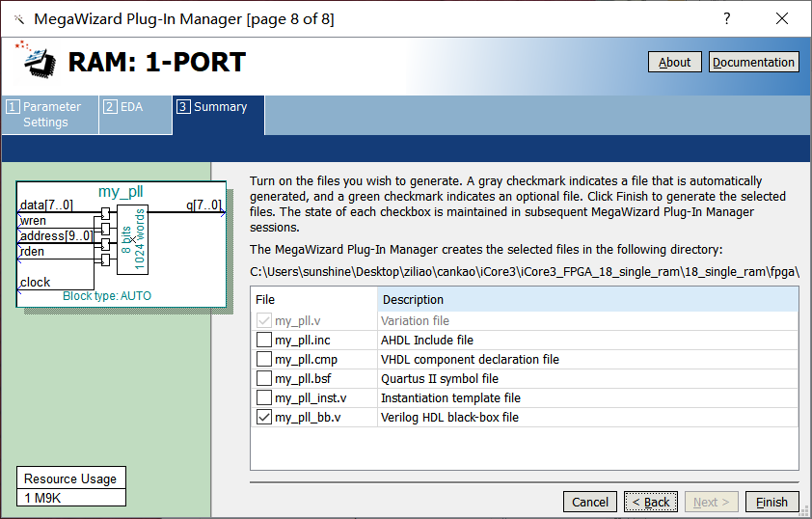Viewport: 812px width, 519px height.
Task: Close the MegaWizard window
Action: [x=782, y=18]
